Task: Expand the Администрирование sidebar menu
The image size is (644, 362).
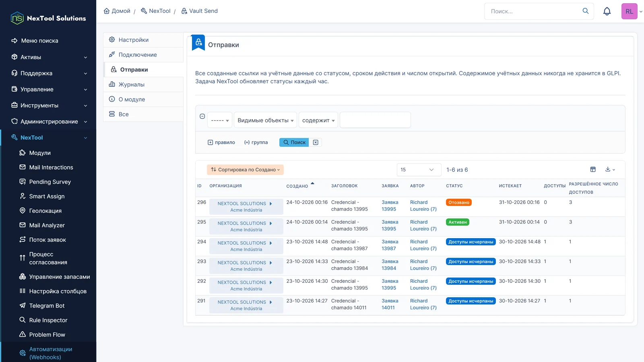Action: coord(49,121)
